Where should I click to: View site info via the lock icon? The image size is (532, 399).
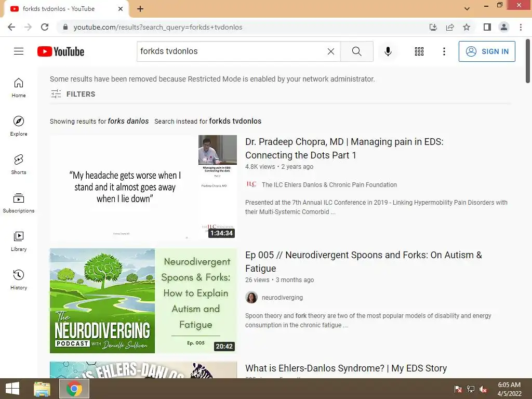click(65, 27)
